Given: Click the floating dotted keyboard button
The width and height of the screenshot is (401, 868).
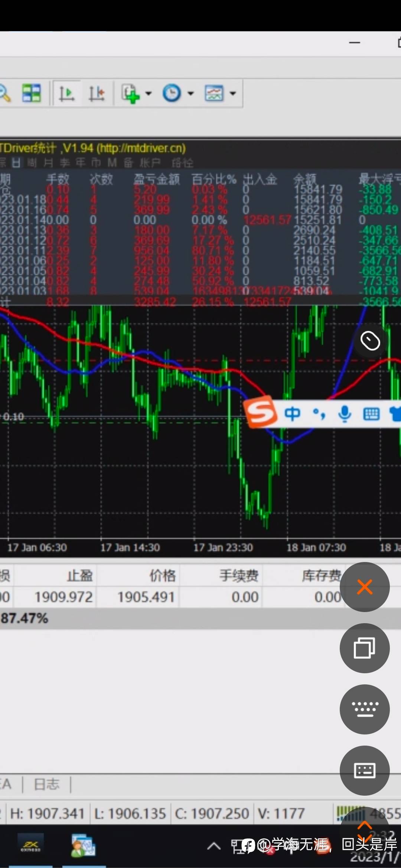Looking at the screenshot, I should 365,709.
